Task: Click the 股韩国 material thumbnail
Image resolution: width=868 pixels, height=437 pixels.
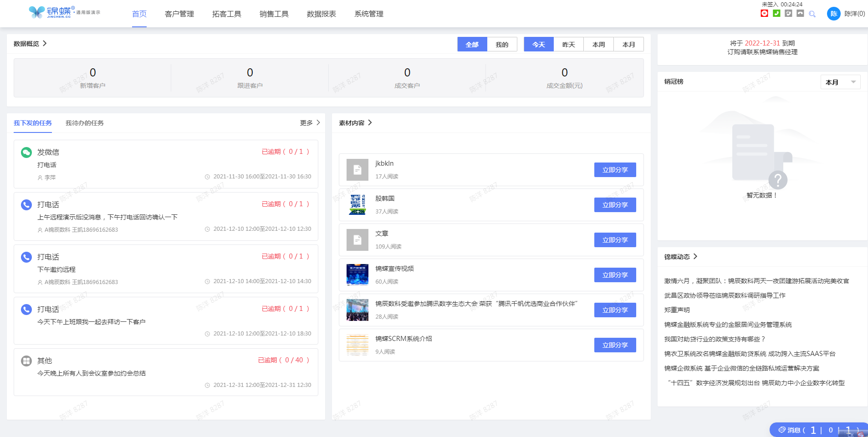Action: click(357, 205)
